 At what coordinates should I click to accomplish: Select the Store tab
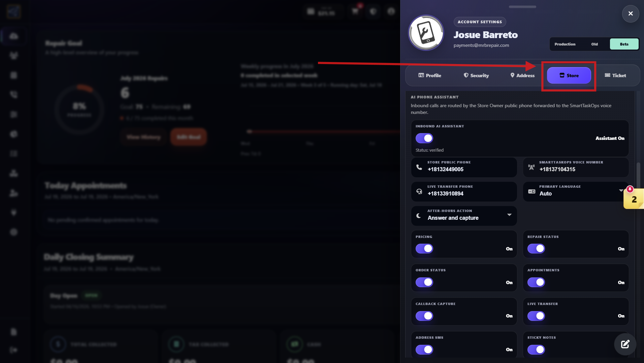(x=569, y=75)
